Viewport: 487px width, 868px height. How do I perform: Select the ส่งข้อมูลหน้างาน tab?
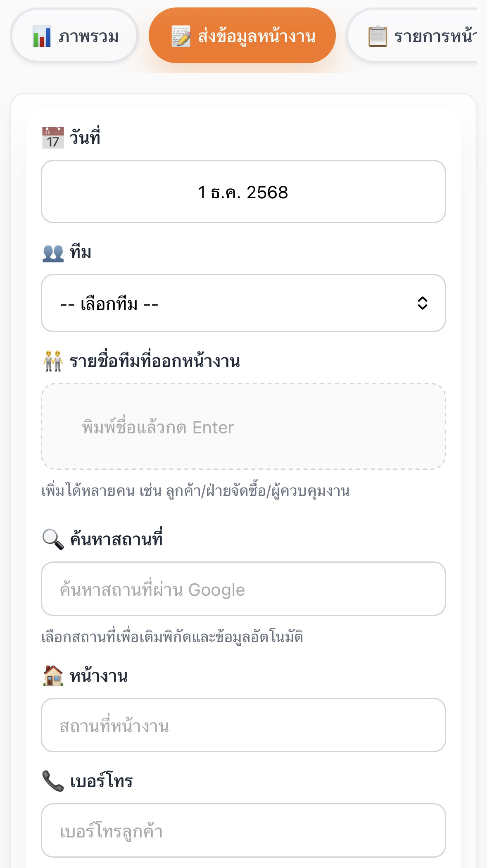(x=242, y=36)
